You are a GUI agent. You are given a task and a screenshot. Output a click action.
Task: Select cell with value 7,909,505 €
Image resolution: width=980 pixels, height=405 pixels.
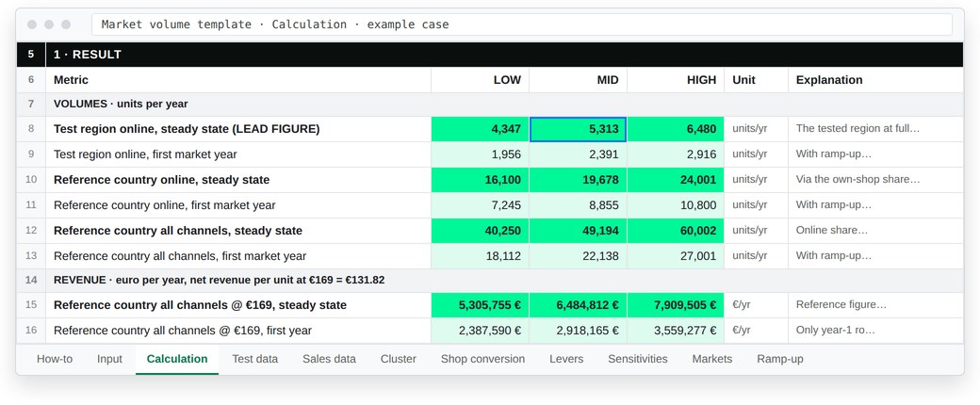(x=676, y=305)
